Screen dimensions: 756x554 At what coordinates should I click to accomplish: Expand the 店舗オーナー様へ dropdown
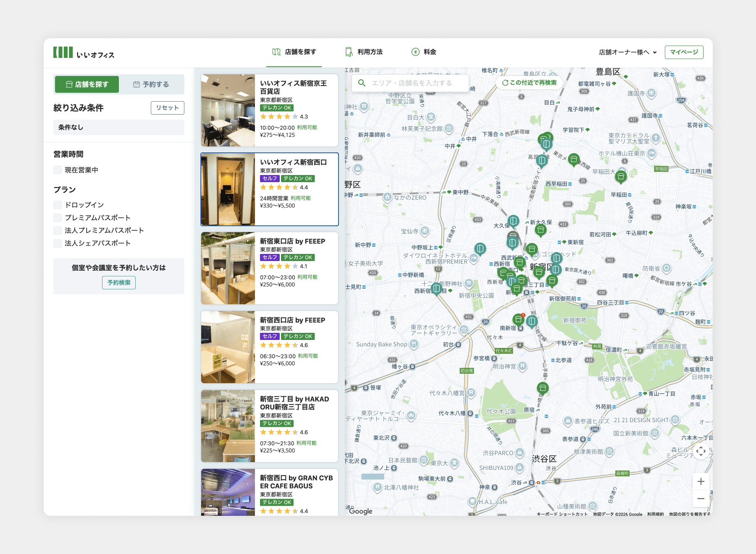(627, 52)
